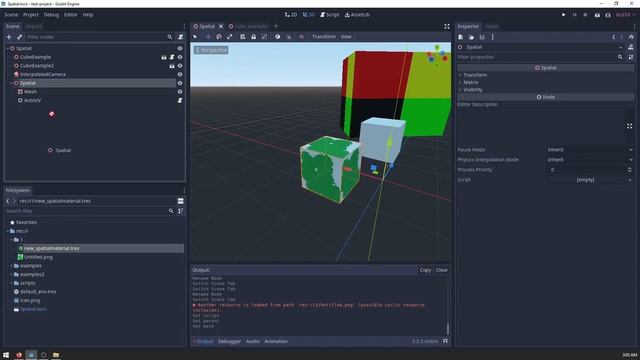640x360 pixels.
Task: Save the currently edited resource icon
Action: pos(482,37)
